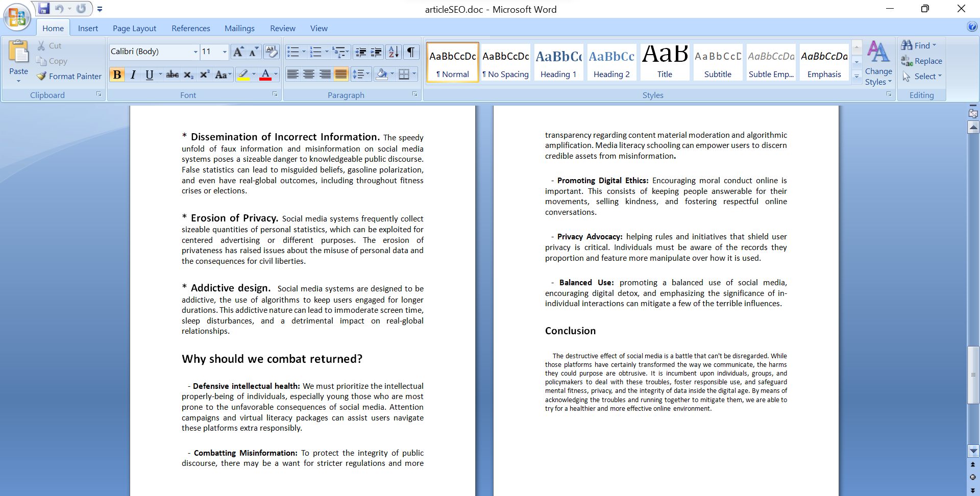Apply the Heading 1 style
Viewport: 980px width, 496px height.
click(558, 62)
